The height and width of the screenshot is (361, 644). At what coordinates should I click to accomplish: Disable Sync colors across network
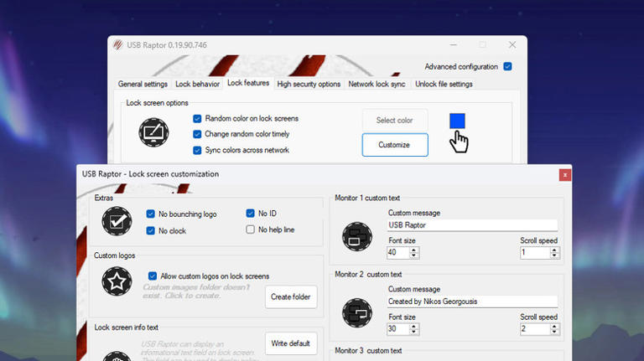click(197, 150)
